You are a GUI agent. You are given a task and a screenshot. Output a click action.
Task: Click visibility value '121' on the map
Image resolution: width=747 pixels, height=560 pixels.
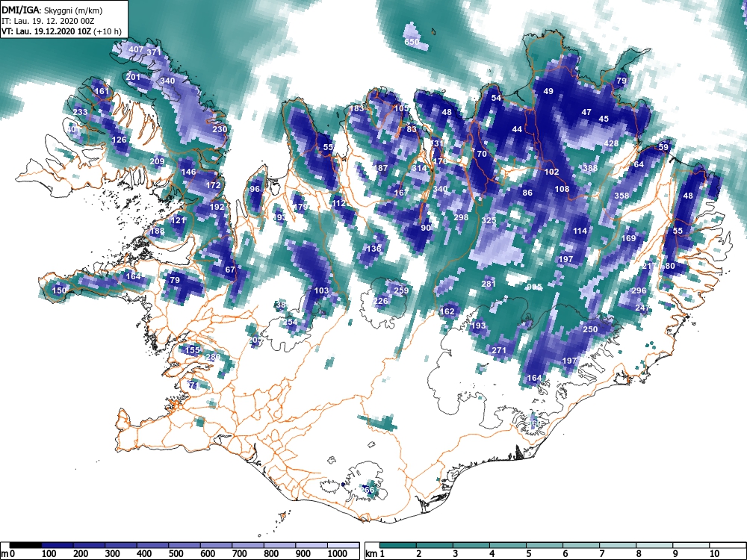(178, 220)
